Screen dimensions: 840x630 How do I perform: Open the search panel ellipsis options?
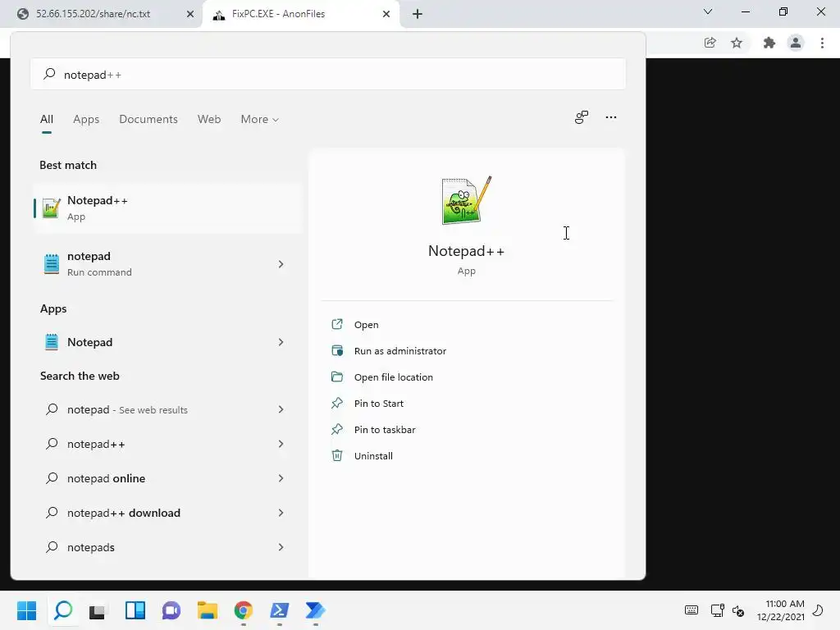[x=610, y=117]
